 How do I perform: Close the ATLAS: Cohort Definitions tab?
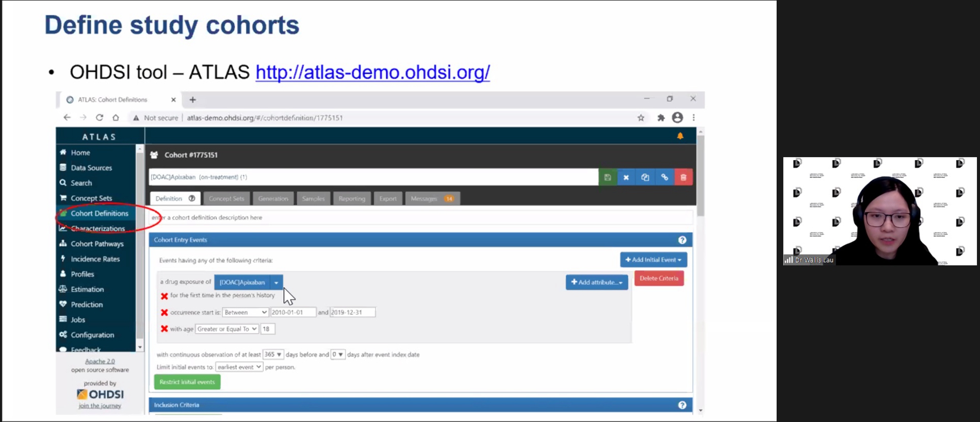pos(173,100)
